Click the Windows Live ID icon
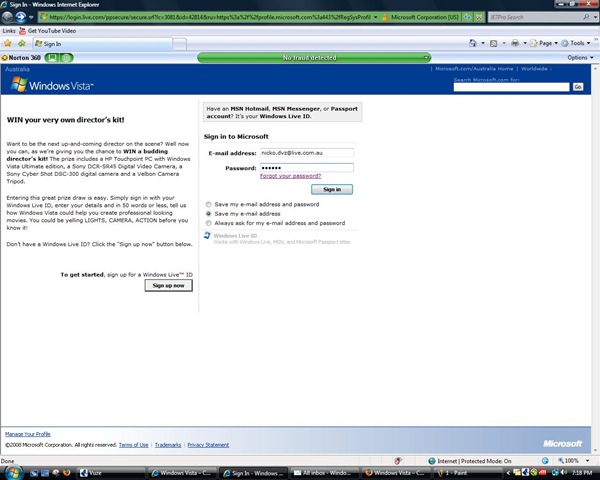This screenshot has height=480, width=600. click(x=207, y=236)
